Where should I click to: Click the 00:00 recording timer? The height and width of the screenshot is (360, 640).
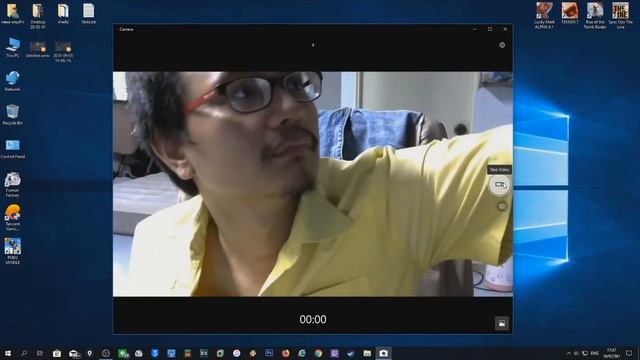coord(313,319)
